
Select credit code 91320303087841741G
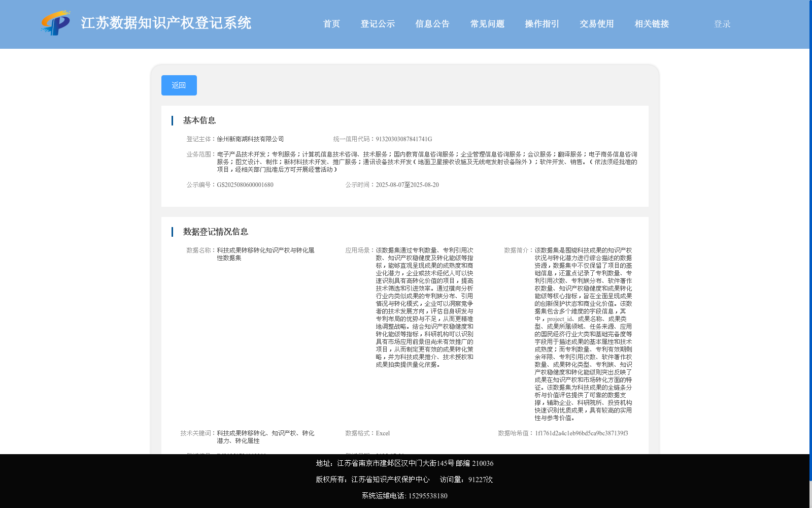404,139
